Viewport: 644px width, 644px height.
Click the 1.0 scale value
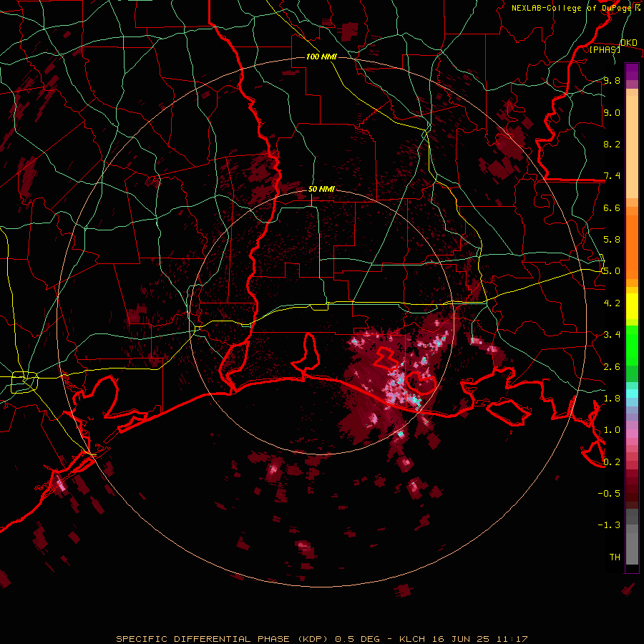point(612,430)
